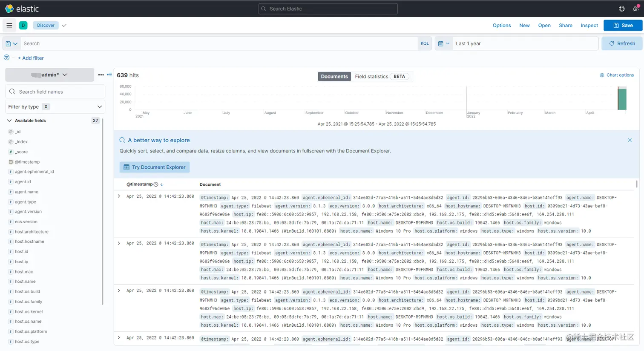This screenshot has height=351, width=644.
Task: Click the _score number type icon
Action: (11, 152)
